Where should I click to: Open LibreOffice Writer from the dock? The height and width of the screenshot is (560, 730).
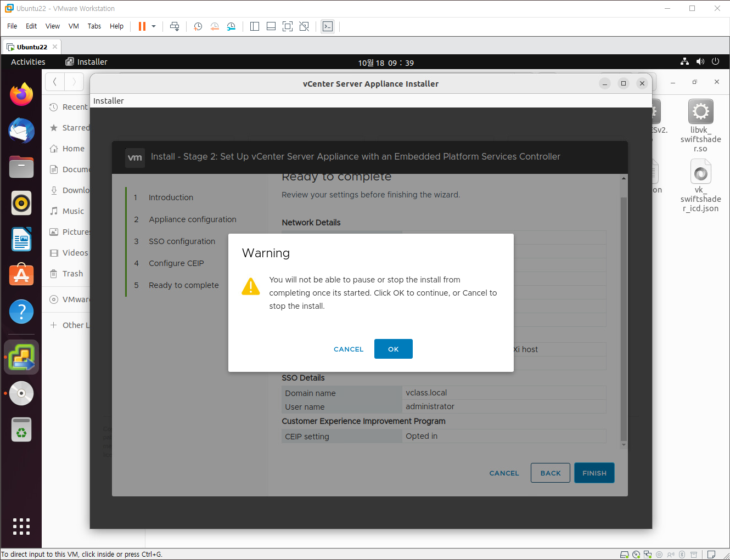point(21,239)
